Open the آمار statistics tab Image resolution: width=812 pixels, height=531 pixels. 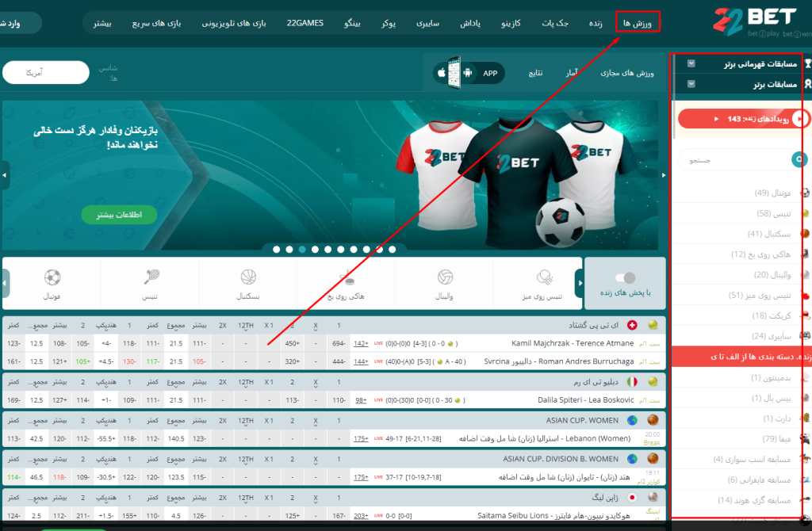(572, 73)
